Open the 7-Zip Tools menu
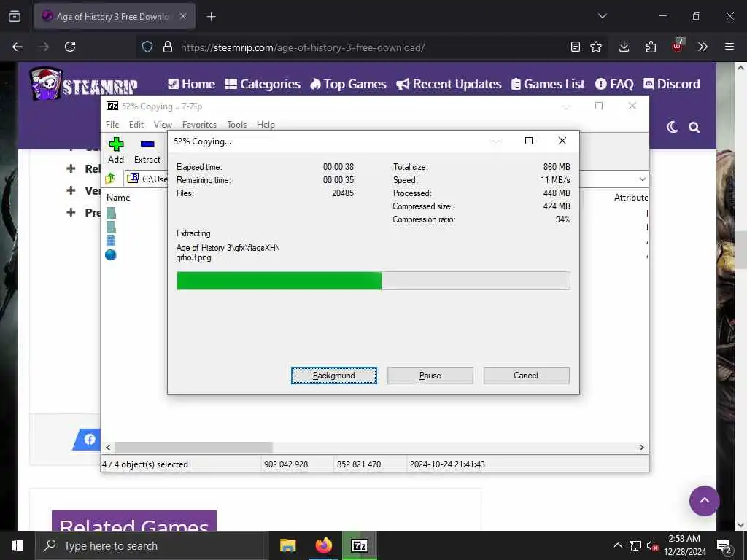 tap(237, 124)
